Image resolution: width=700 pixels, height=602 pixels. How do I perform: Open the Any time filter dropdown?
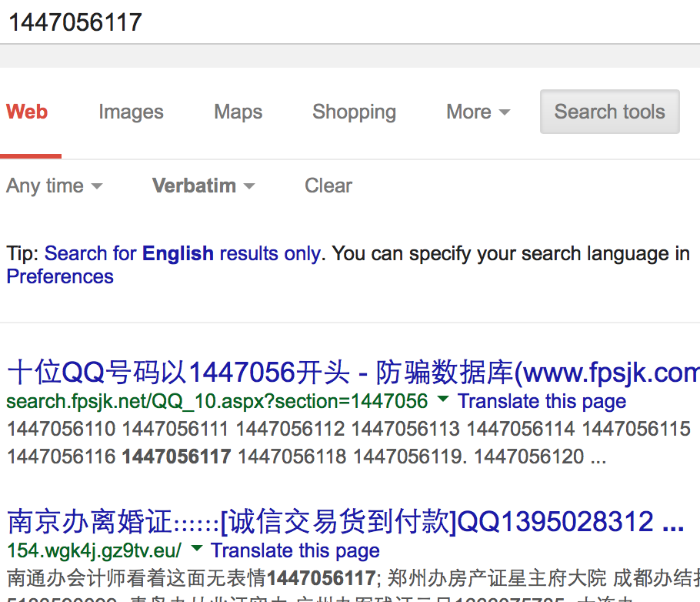[54, 186]
